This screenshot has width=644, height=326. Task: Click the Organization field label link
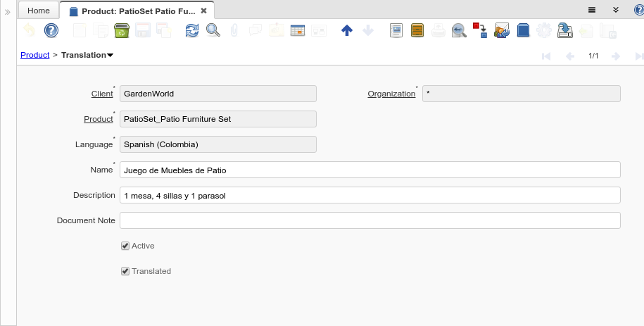pyautogui.click(x=391, y=94)
